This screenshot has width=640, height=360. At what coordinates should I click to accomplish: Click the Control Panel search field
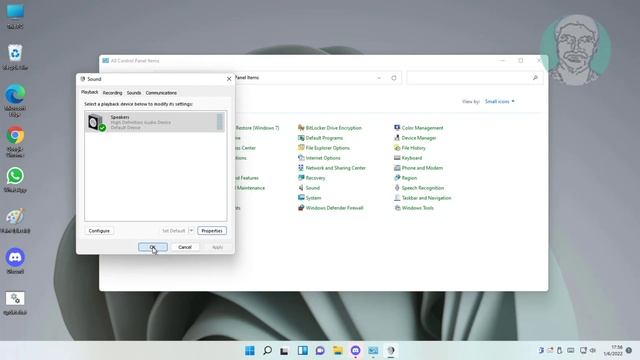coord(475,78)
